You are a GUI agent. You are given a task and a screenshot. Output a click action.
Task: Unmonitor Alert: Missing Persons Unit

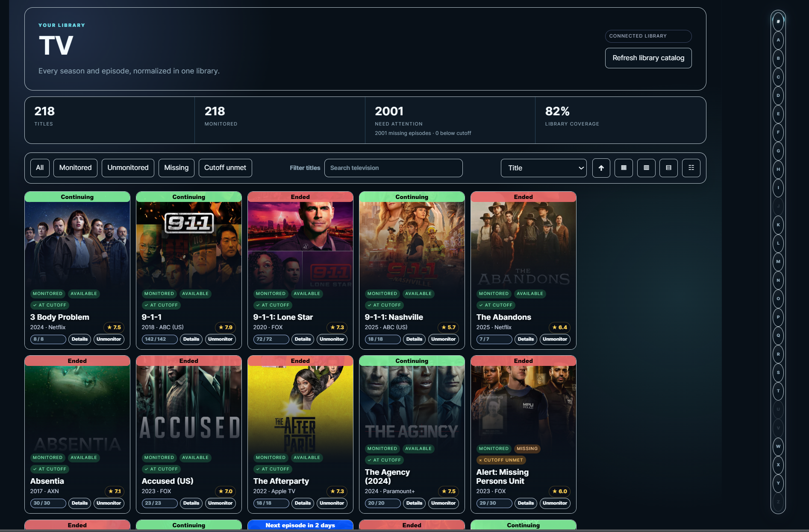tap(555, 503)
